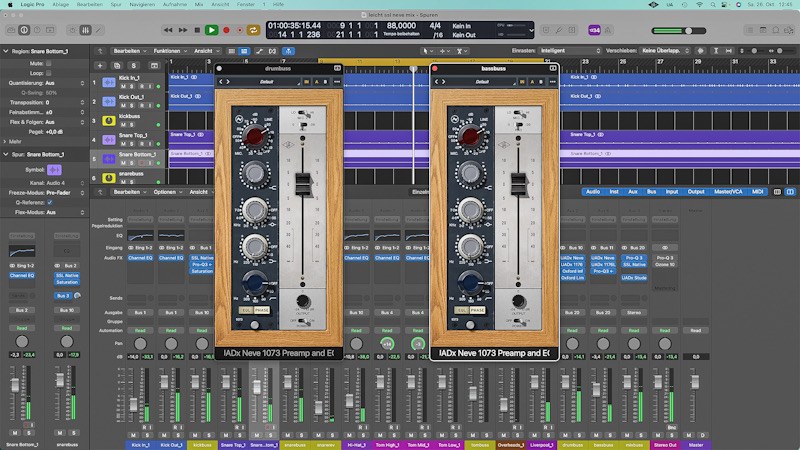This screenshot has height=450, width=800.
Task: Open the Ablage menu in menu bar
Action: 61,5
